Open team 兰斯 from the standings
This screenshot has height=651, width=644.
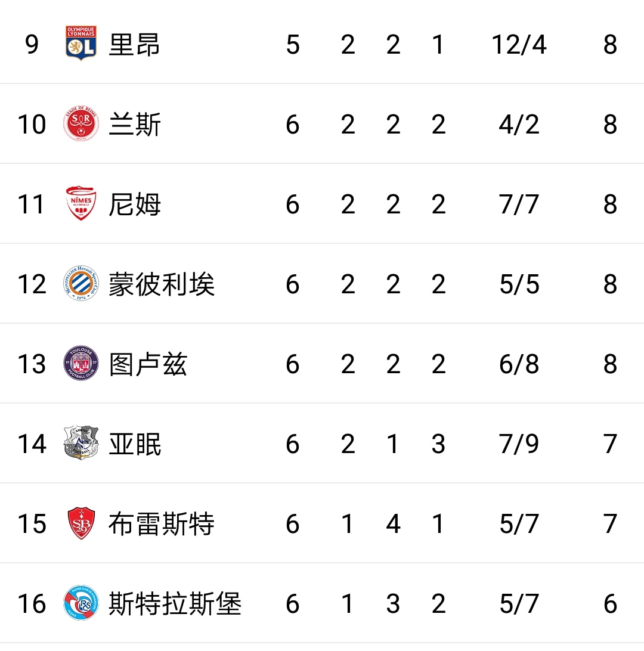click(x=134, y=125)
